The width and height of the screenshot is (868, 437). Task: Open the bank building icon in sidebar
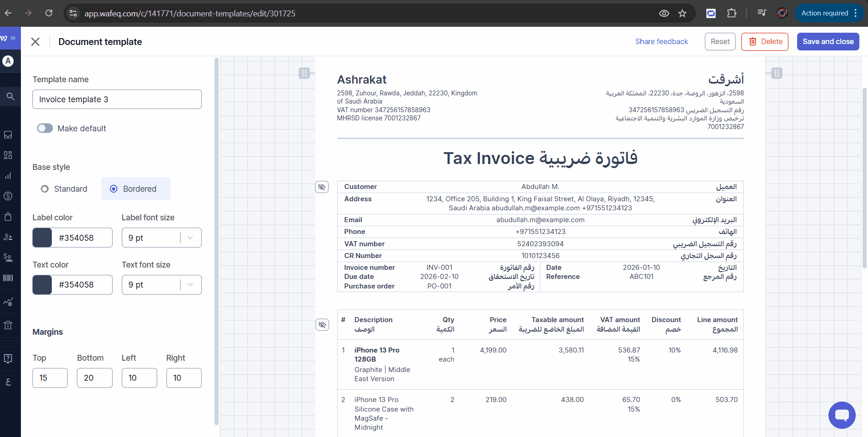(8, 325)
